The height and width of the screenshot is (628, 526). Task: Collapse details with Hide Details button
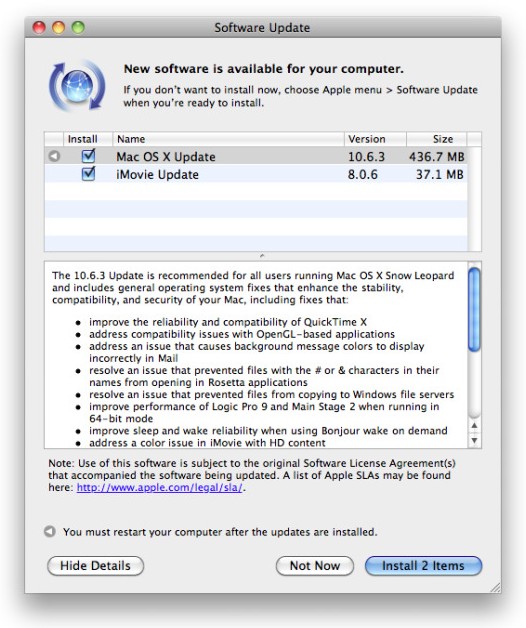coord(95,566)
